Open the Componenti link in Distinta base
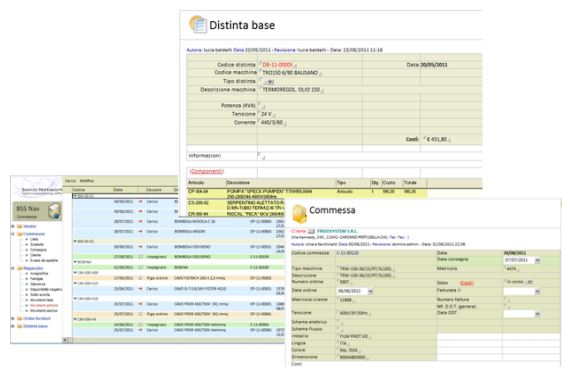The width and height of the screenshot is (565, 368). pyautogui.click(x=207, y=172)
